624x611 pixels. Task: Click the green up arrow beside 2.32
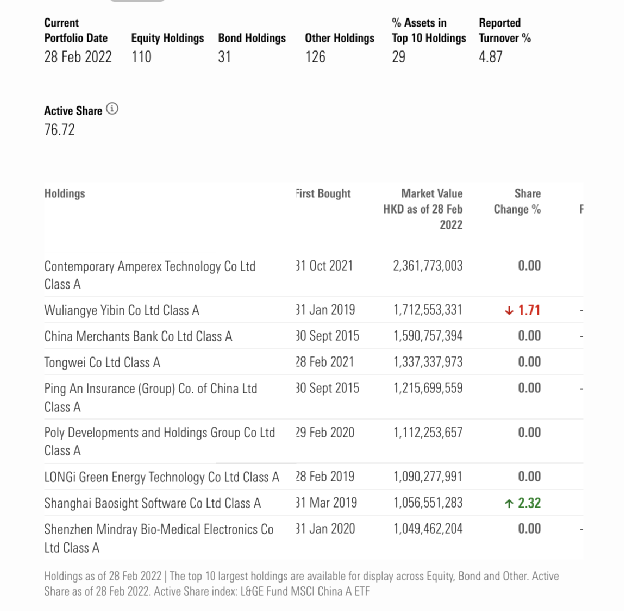point(510,503)
